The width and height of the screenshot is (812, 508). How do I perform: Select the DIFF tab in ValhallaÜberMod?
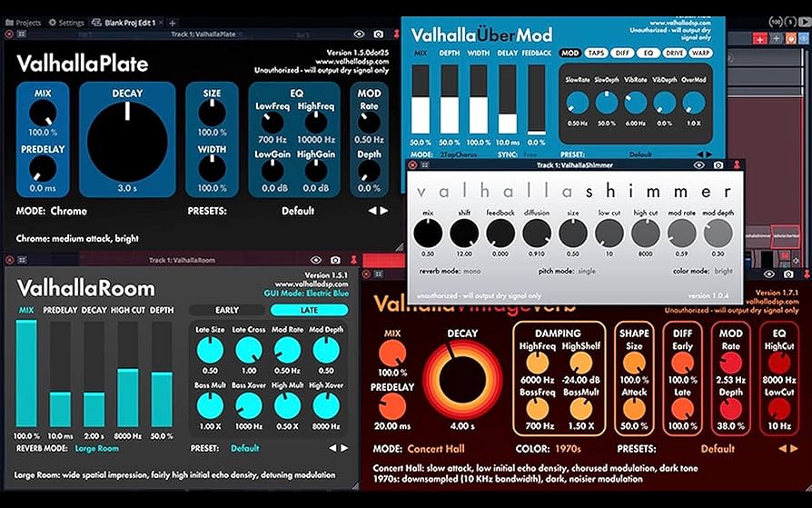pos(622,53)
